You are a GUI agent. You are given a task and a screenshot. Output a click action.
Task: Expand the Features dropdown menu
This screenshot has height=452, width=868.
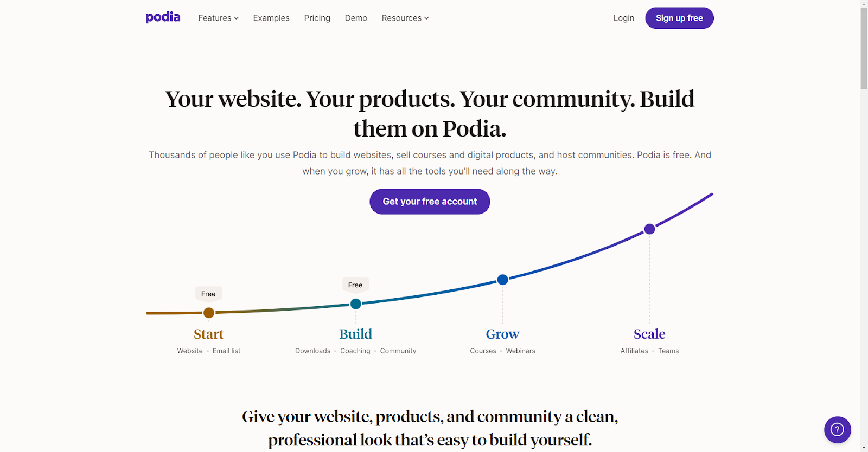(x=218, y=18)
